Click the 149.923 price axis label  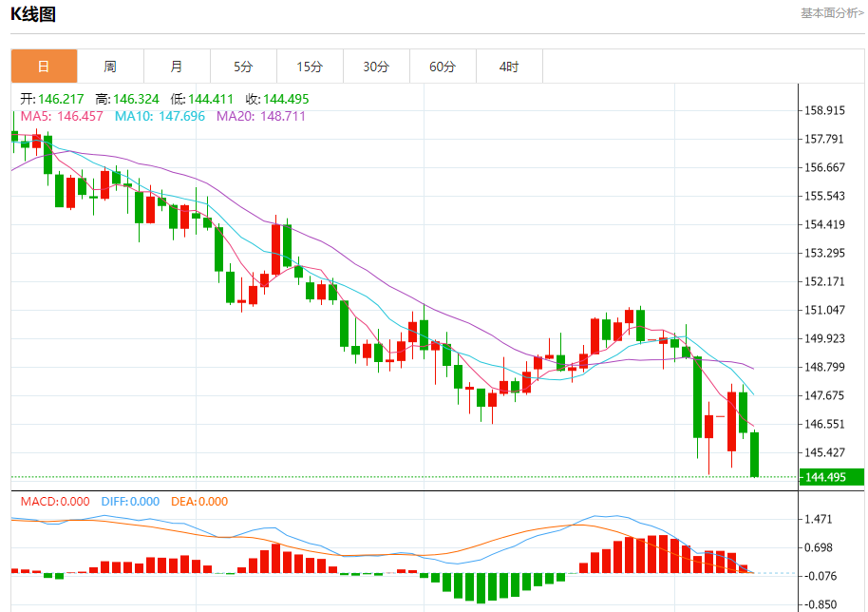point(825,338)
